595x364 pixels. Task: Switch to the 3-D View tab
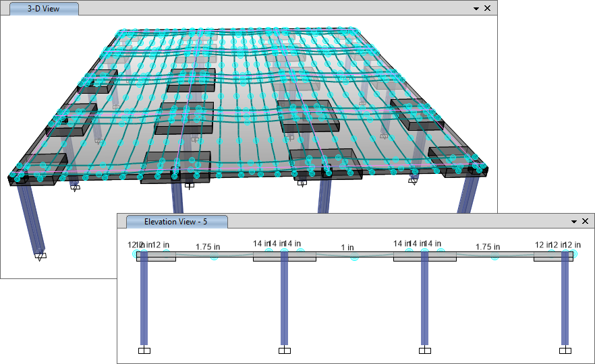coord(41,9)
